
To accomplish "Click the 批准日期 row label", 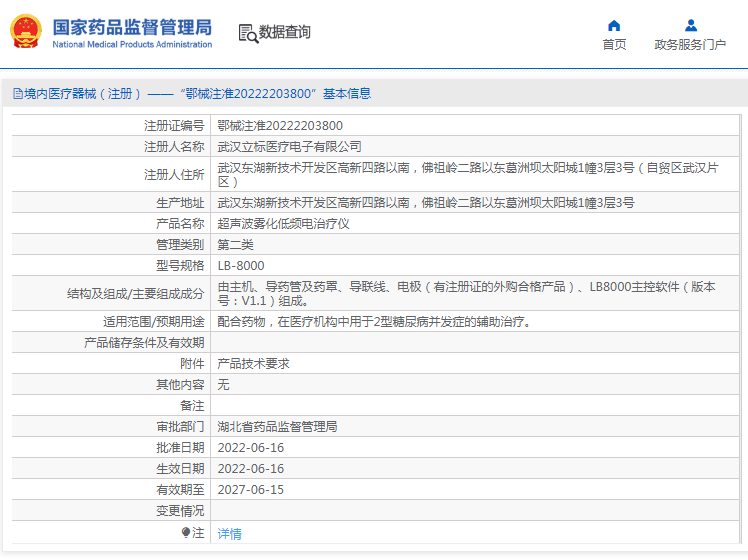I will pyautogui.click(x=180, y=448).
